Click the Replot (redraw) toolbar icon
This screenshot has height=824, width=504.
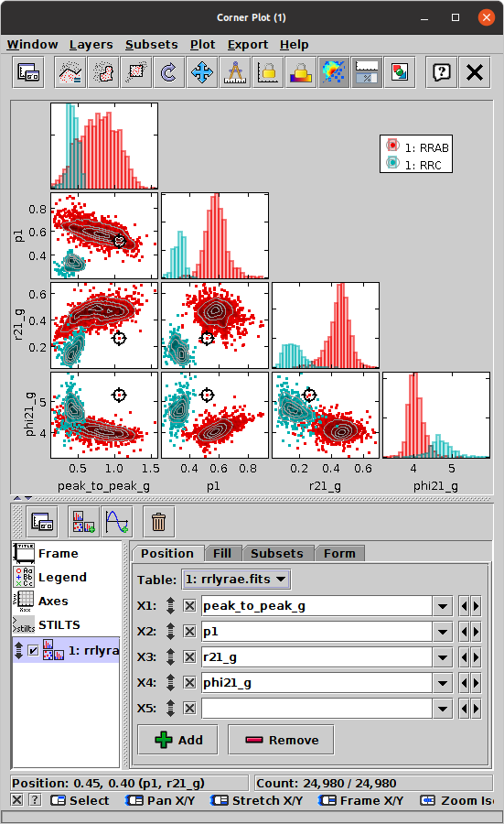pyautogui.click(x=169, y=72)
